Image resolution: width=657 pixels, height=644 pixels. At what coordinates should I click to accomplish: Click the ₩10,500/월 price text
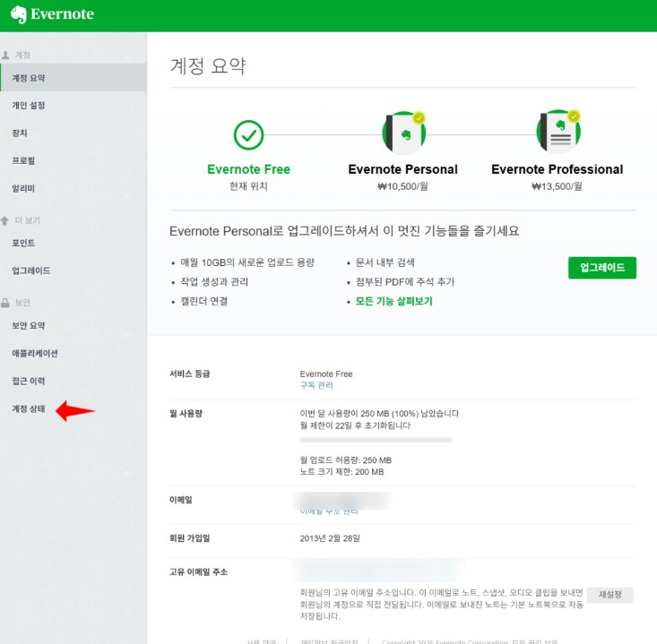[402, 186]
